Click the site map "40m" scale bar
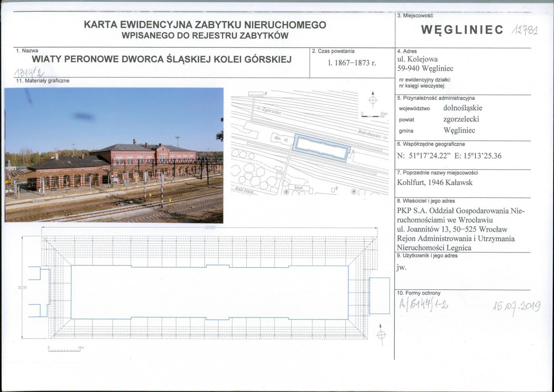This screenshot has width=554, height=392. coord(374,115)
